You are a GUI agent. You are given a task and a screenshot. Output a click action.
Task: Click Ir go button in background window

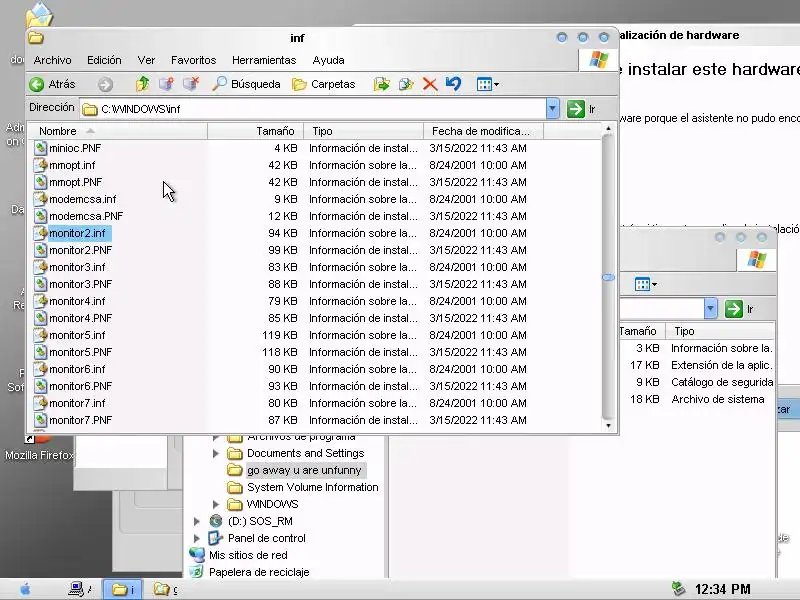[739, 309]
